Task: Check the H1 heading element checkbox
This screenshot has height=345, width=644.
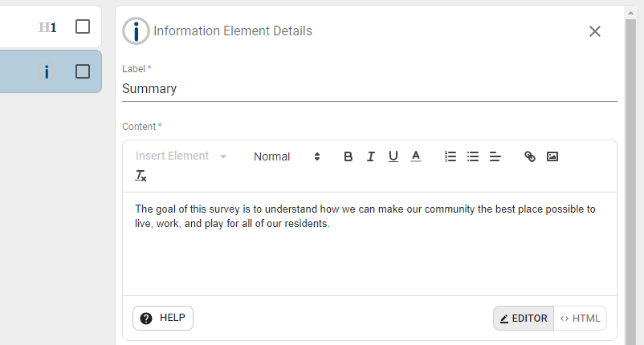Action: click(83, 26)
